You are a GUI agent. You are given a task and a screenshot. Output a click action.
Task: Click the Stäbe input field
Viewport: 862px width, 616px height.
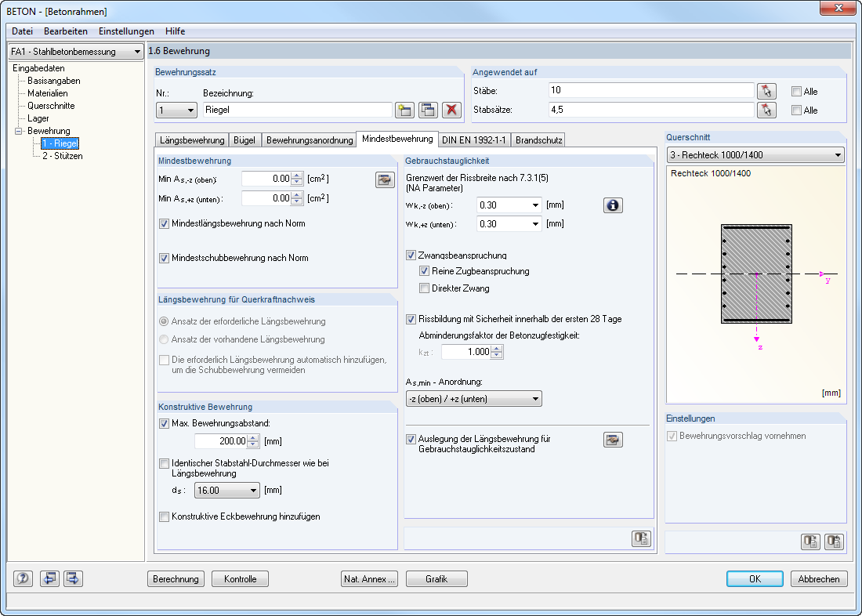click(x=651, y=91)
